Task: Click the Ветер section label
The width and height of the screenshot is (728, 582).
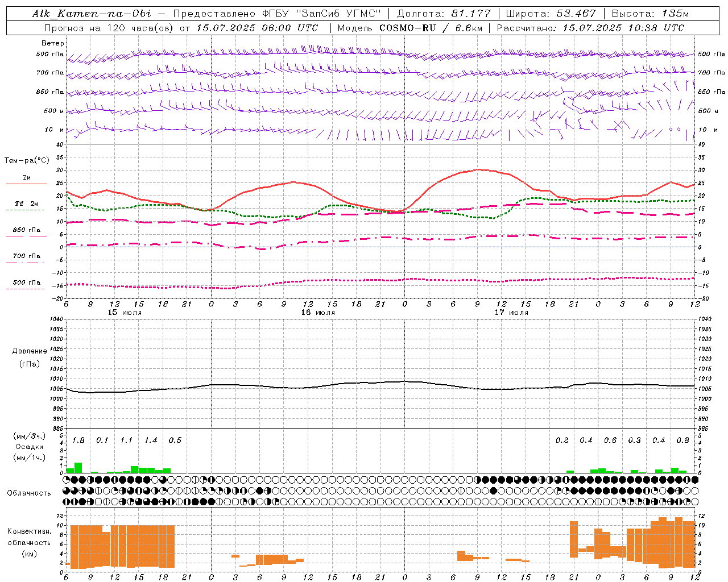Action: [x=52, y=43]
